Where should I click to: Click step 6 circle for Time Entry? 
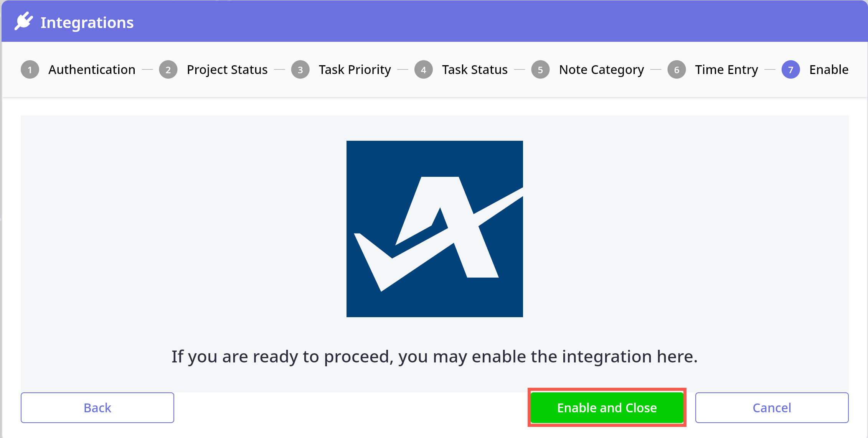[x=677, y=70]
